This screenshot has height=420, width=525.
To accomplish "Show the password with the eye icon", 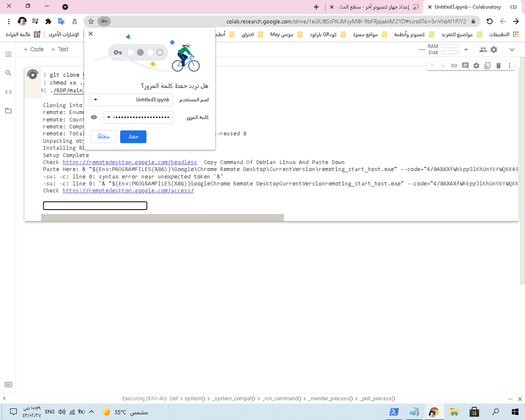I will 94,117.
